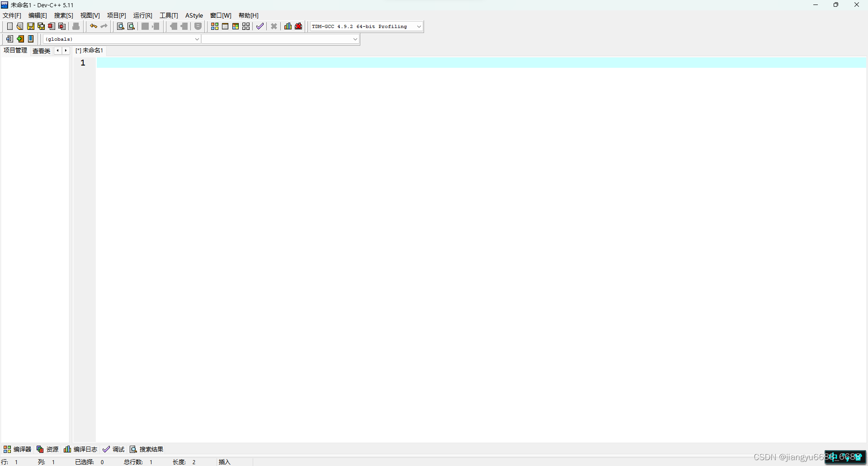
Task: Click the 长度: 2 status entry
Action: tap(184, 462)
